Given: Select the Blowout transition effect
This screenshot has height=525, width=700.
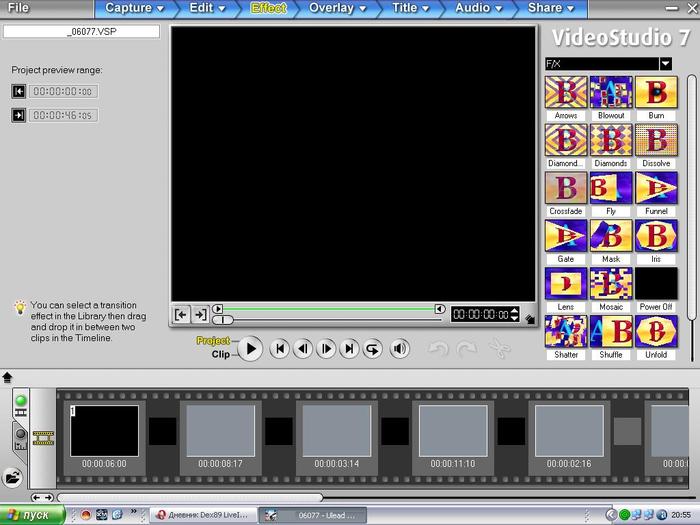Looking at the screenshot, I should coord(611,92).
